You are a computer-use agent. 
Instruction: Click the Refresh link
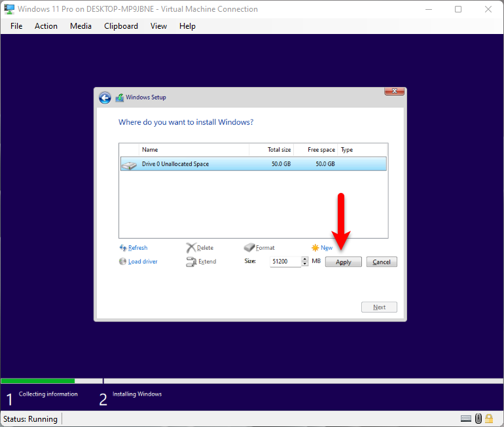(x=137, y=248)
